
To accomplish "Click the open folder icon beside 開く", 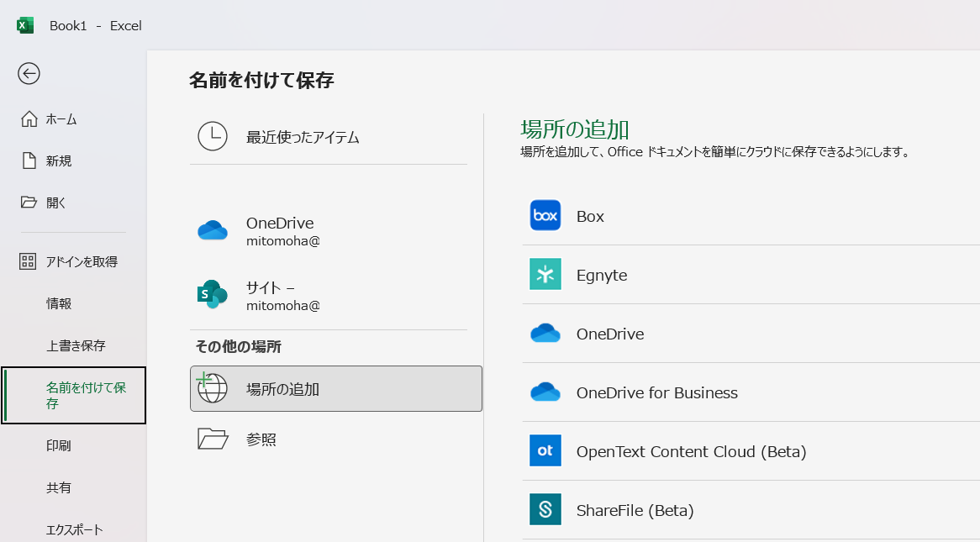I will (x=29, y=202).
